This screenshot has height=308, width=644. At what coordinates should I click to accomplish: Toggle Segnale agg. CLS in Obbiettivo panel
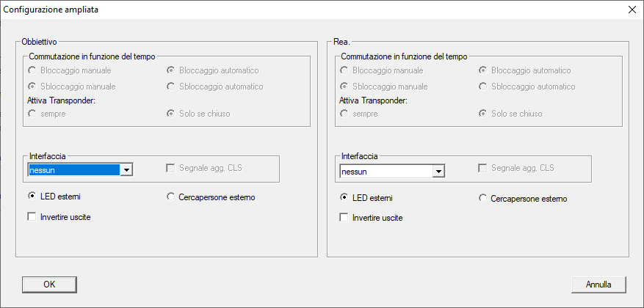coord(171,168)
